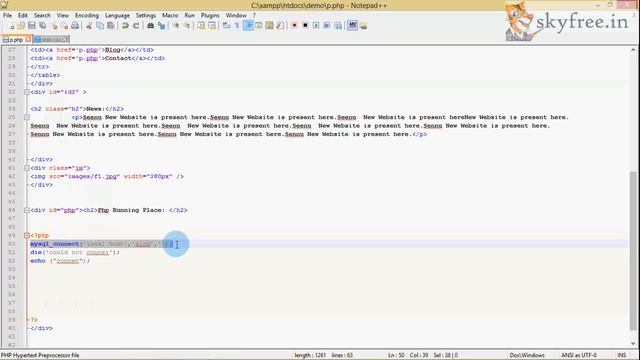640x360 pixels.
Task: Click 'Ln : 50' in the status bar
Action: (396, 355)
